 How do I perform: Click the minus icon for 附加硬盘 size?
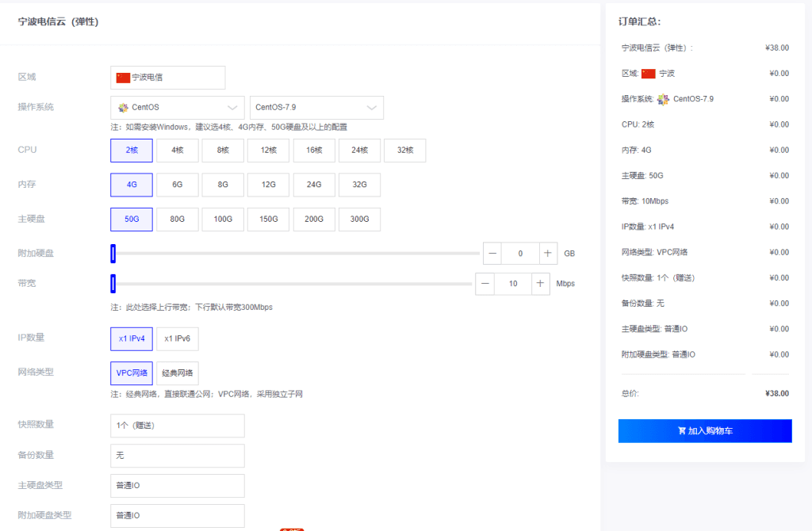point(492,254)
